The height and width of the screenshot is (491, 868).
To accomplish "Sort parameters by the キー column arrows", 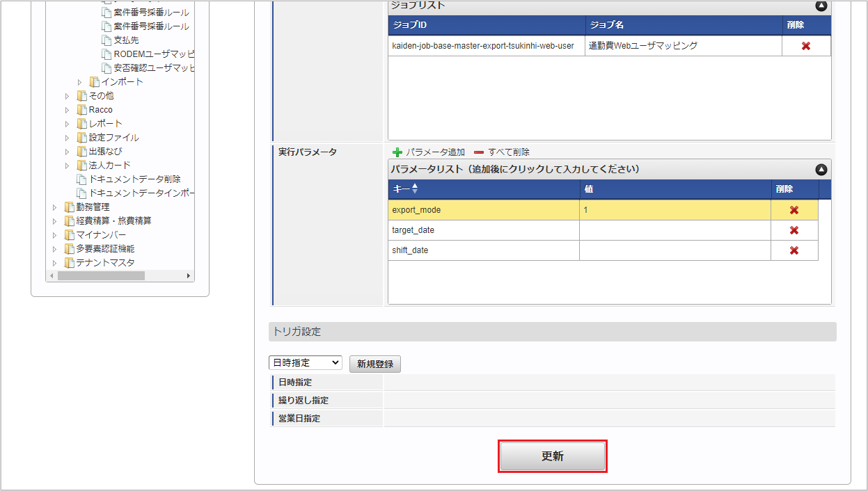I will click(x=415, y=189).
